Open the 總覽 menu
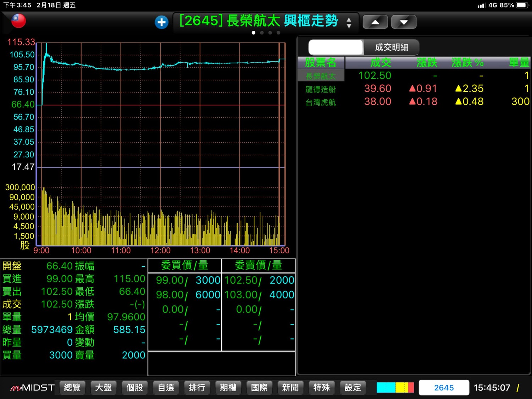 pyautogui.click(x=72, y=388)
